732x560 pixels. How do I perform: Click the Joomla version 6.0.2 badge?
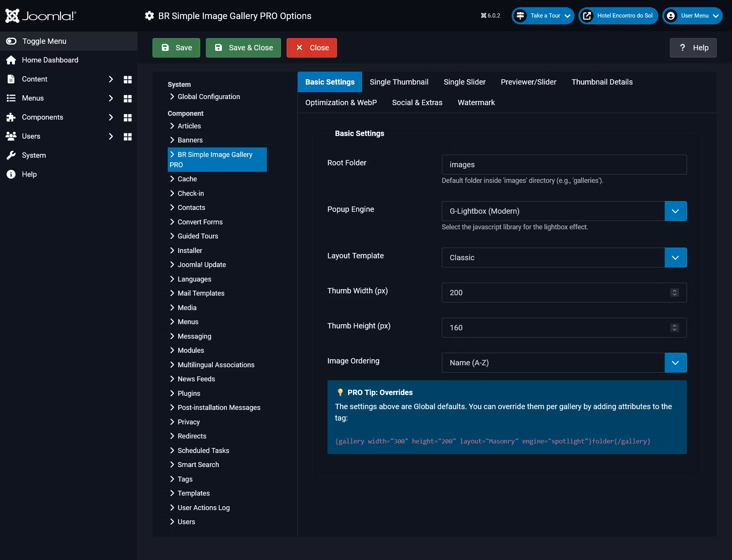[x=490, y=16]
